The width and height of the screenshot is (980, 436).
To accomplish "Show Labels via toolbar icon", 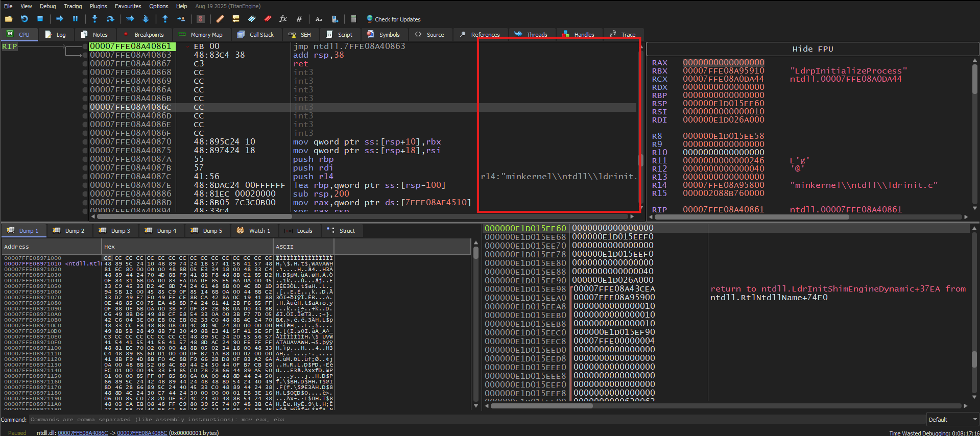I will (252, 19).
